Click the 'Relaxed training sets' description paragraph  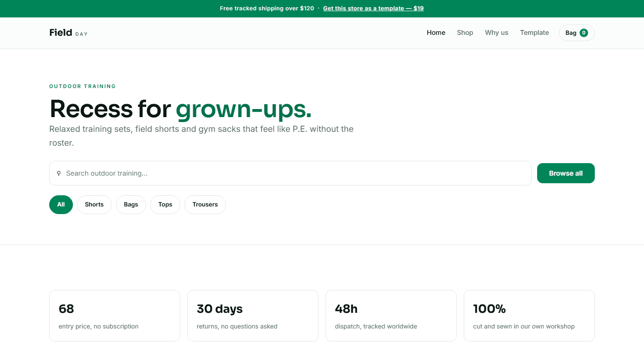[201, 136]
